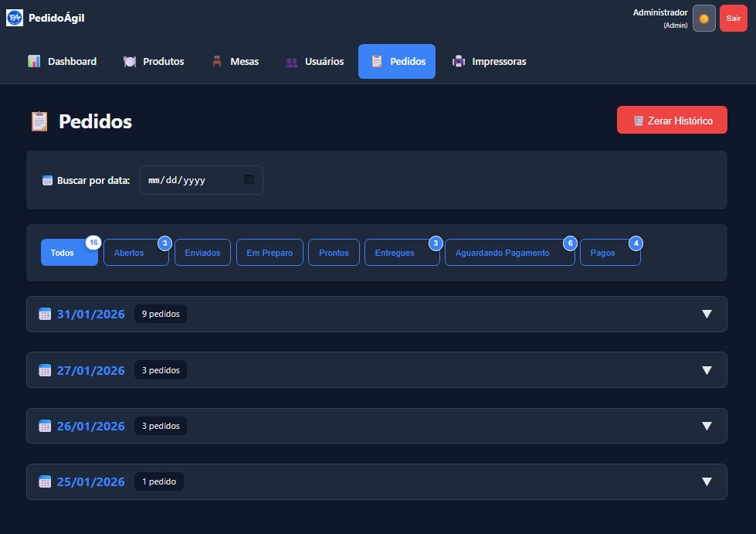Click the Zerar Histórico button

tap(671, 120)
